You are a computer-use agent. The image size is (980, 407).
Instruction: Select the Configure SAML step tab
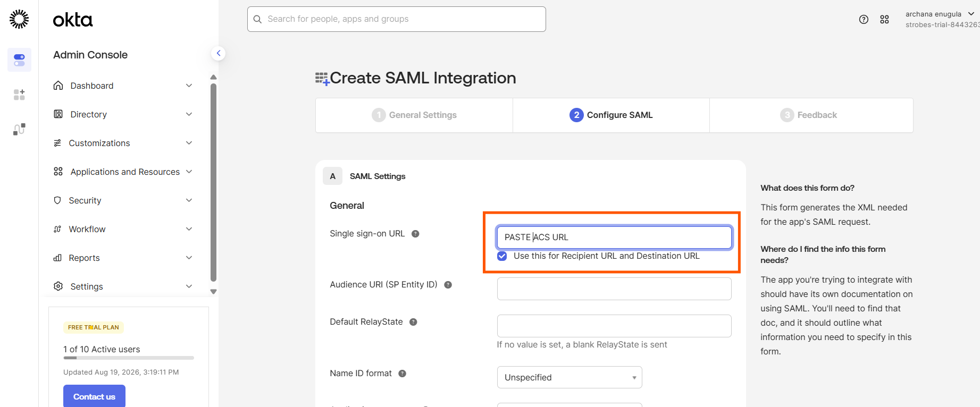[x=611, y=115]
